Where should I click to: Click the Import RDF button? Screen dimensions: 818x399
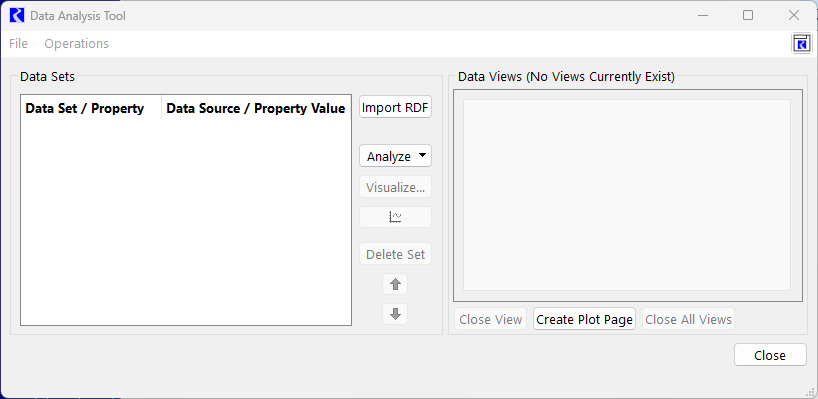(x=395, y=107)
